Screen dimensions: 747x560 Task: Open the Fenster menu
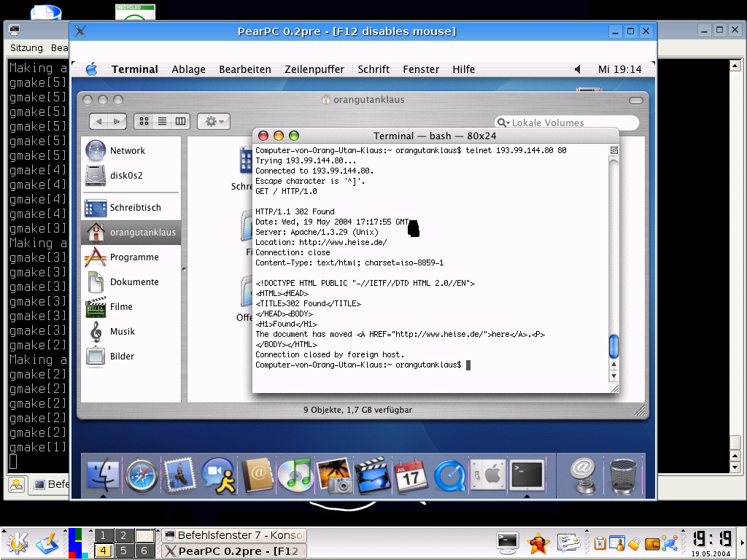[421, 69]
